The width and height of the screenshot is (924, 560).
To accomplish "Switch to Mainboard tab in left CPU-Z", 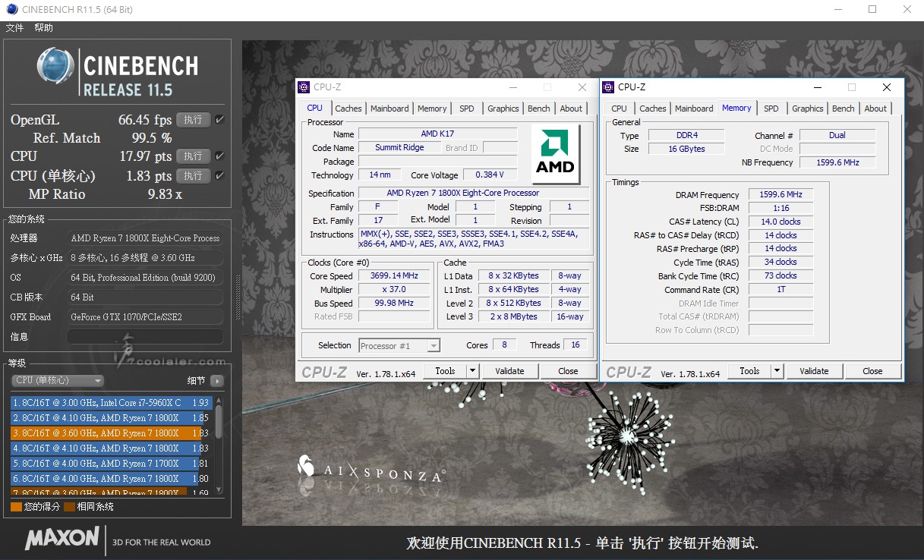I will pyautogui.click(x=389, y=109).
